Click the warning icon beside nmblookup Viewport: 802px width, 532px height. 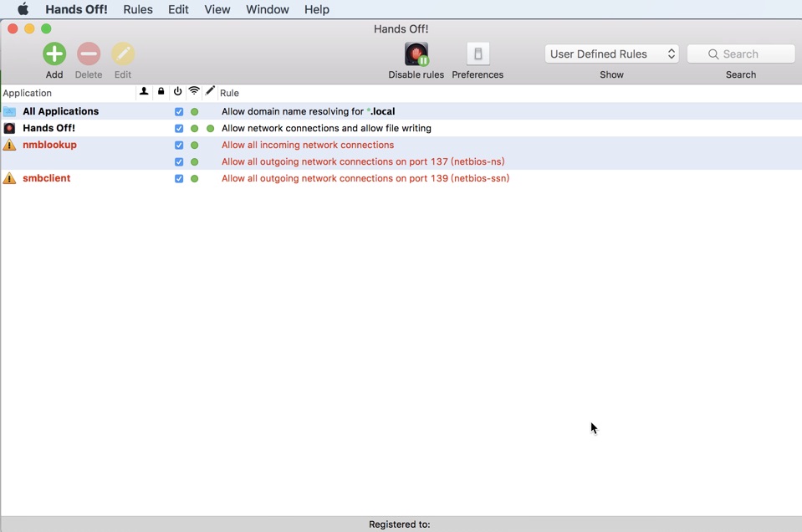(x=10, y=144)
